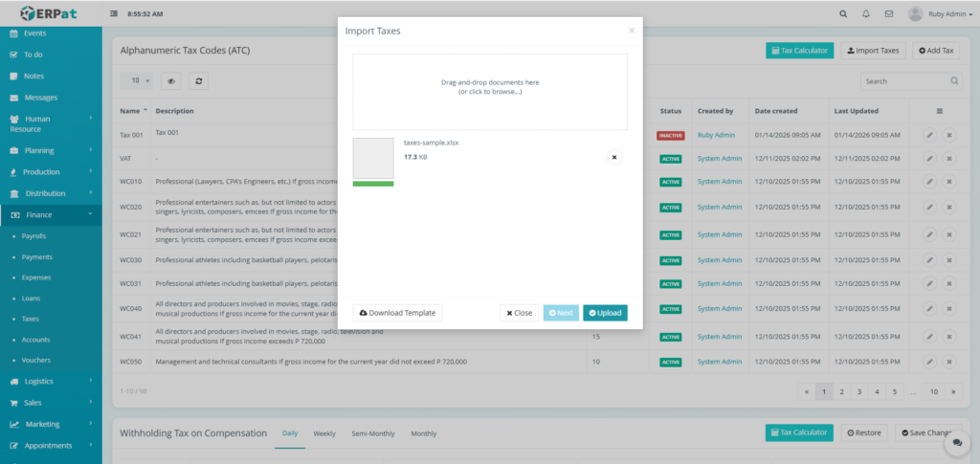Select the Daily tab
Viewport: 980px width, 464px height.
(289, 433)
